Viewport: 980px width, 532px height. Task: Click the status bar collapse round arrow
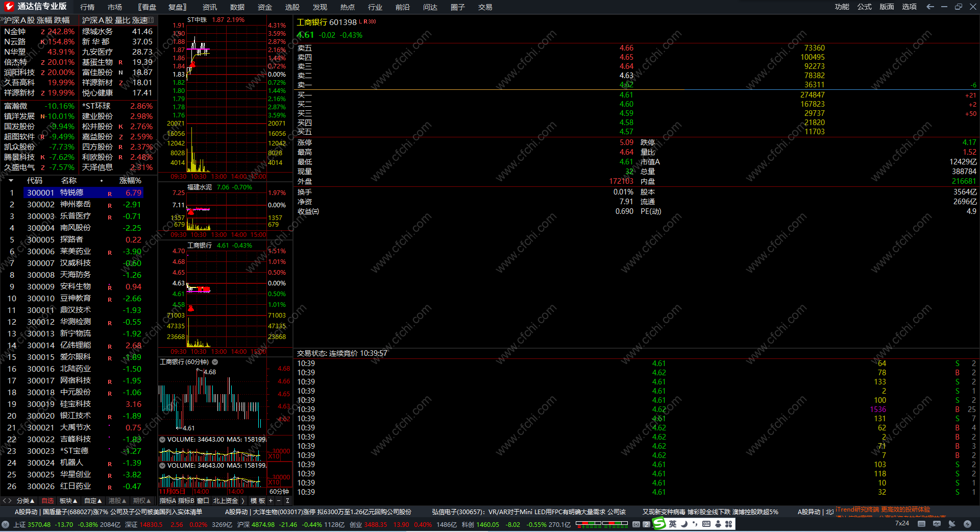click(5, 524)
